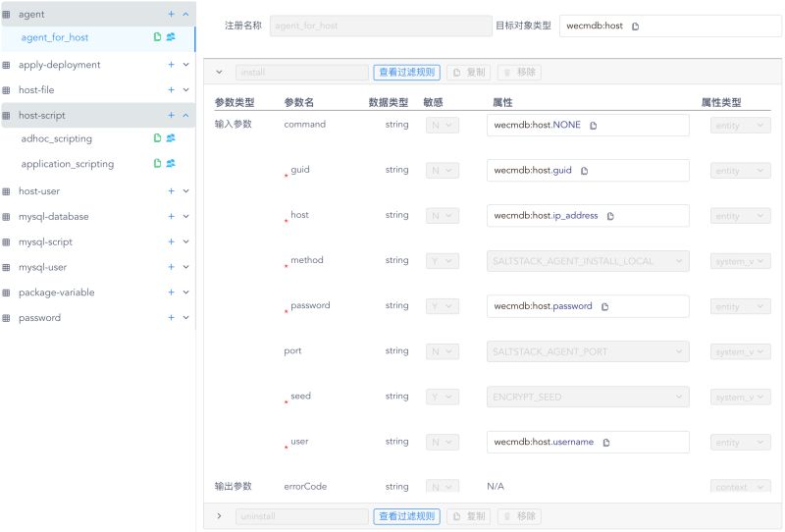Collapse the agent group chevron
Image resolution: width=785 pixels, height=532 pixels.
pos(185,14)
